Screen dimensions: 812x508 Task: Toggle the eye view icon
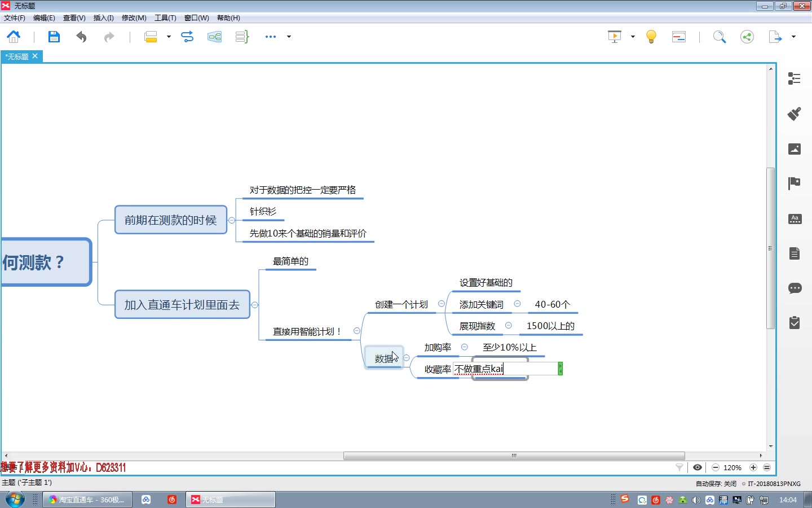click(698, 467)
